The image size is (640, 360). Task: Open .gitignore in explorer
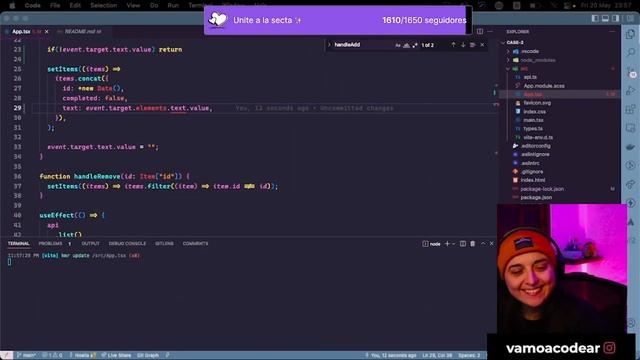tap(532, 172)
